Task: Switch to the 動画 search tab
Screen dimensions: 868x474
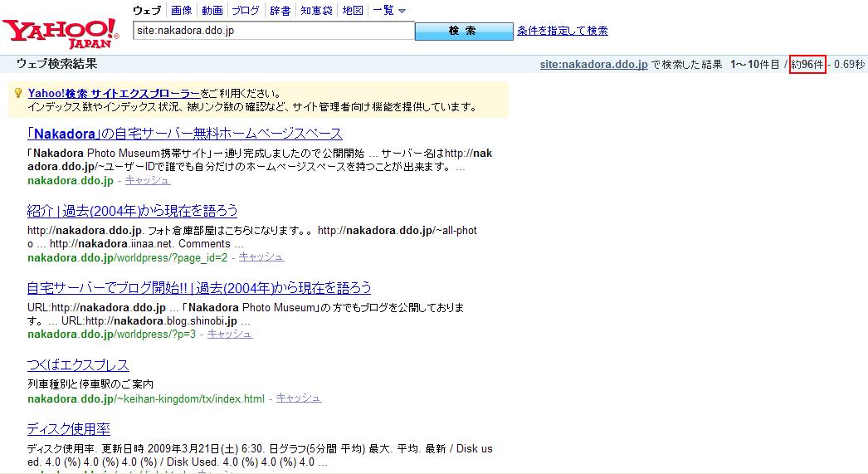Action: [x=212, y=11]
